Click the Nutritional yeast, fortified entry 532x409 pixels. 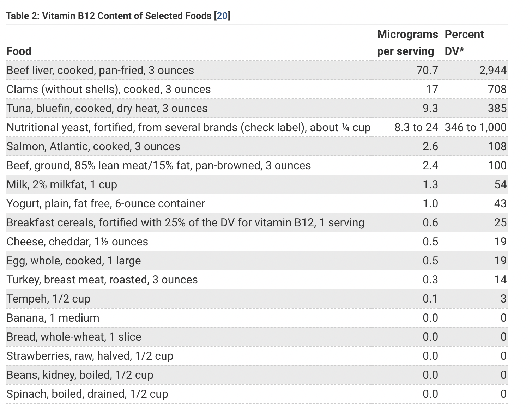(x=188, y=127)
